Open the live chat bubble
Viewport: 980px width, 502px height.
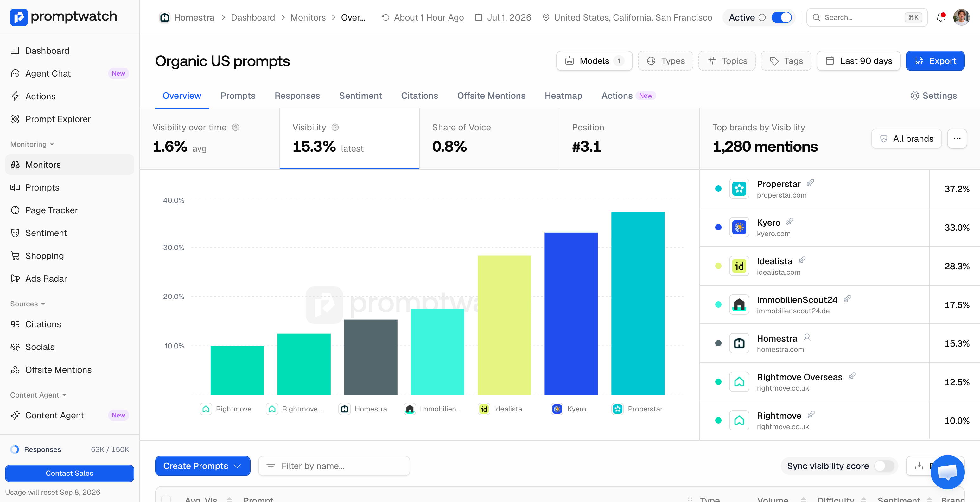[947, 472]
